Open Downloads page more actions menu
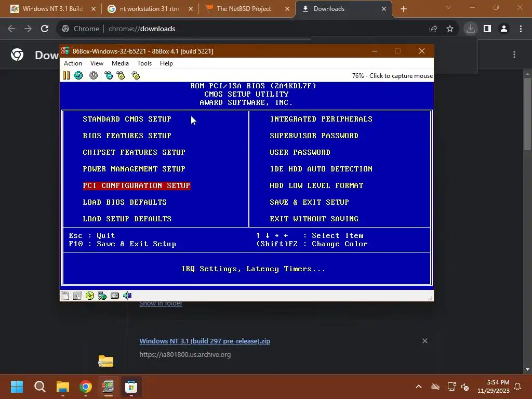Image resolution: width=532 pixels, height=399 pixels. coord(514,55)
